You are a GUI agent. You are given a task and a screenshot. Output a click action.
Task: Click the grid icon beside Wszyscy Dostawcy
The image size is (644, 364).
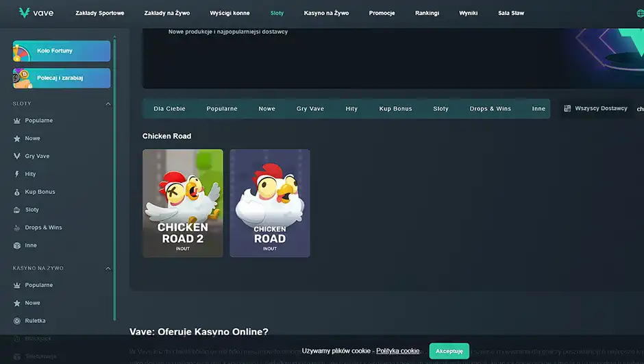[567, 108]
